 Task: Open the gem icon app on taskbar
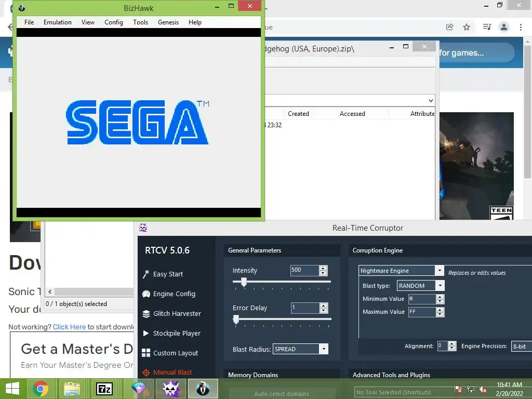138,389
